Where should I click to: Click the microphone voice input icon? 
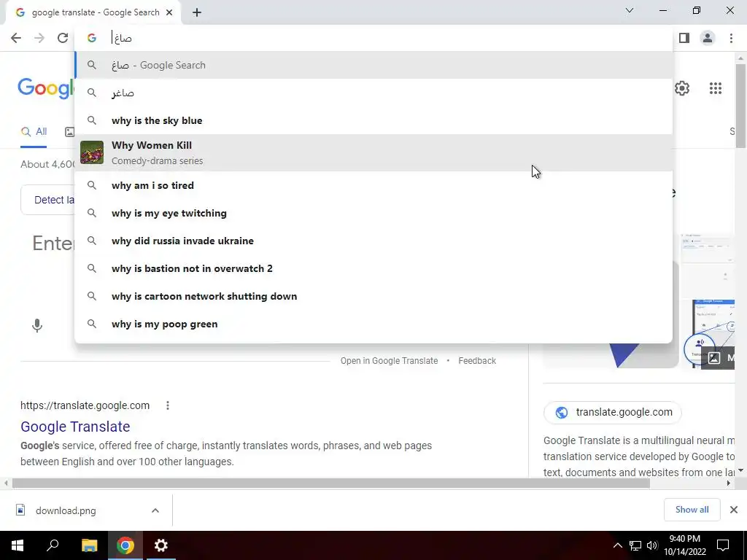click(x=36, y=326)
